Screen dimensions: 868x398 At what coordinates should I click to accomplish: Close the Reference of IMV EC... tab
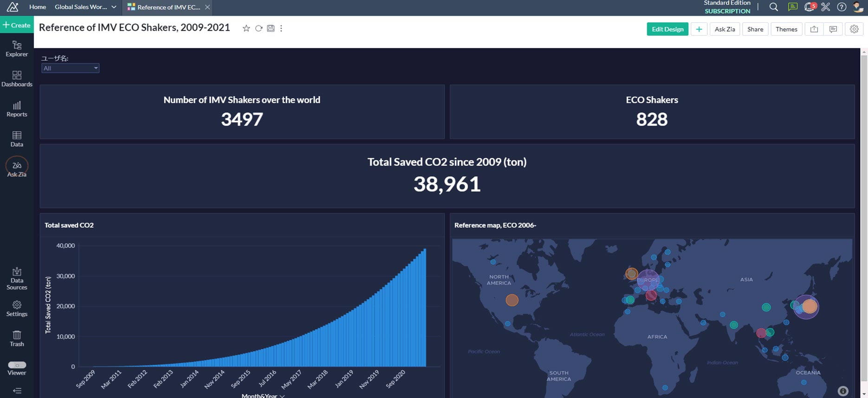[207, 7]
